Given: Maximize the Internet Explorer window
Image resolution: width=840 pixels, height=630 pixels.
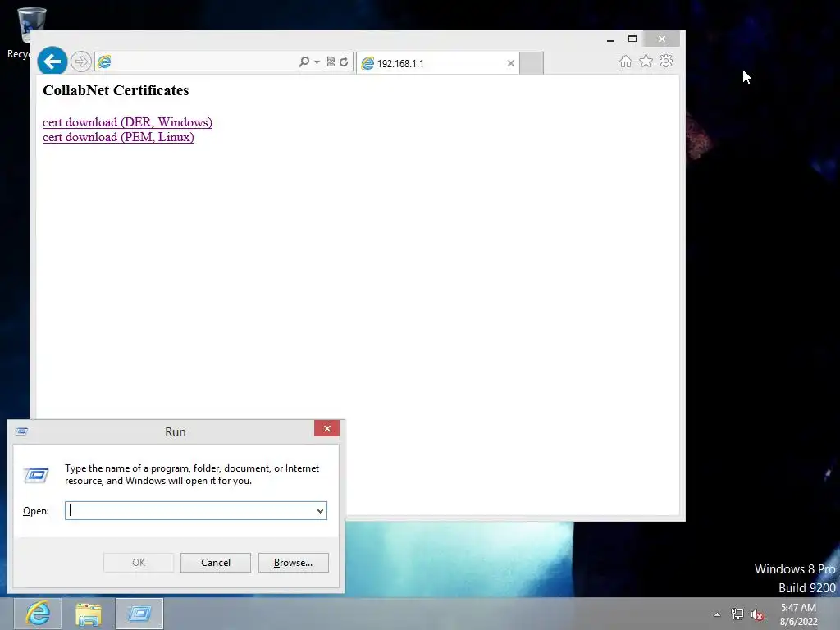Looking at the screenshot, I should (632, 39).
